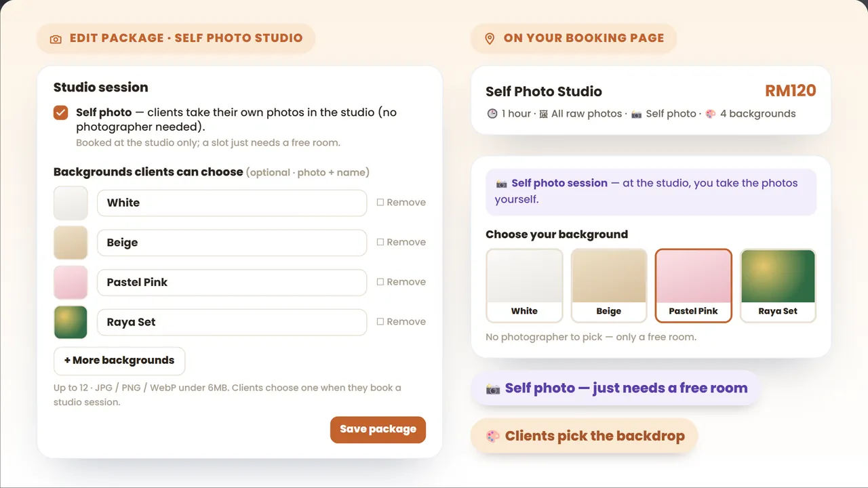Select the Pastel Pink background card
The width and height of the screenshot is (868, 488).
pos(693,285)
